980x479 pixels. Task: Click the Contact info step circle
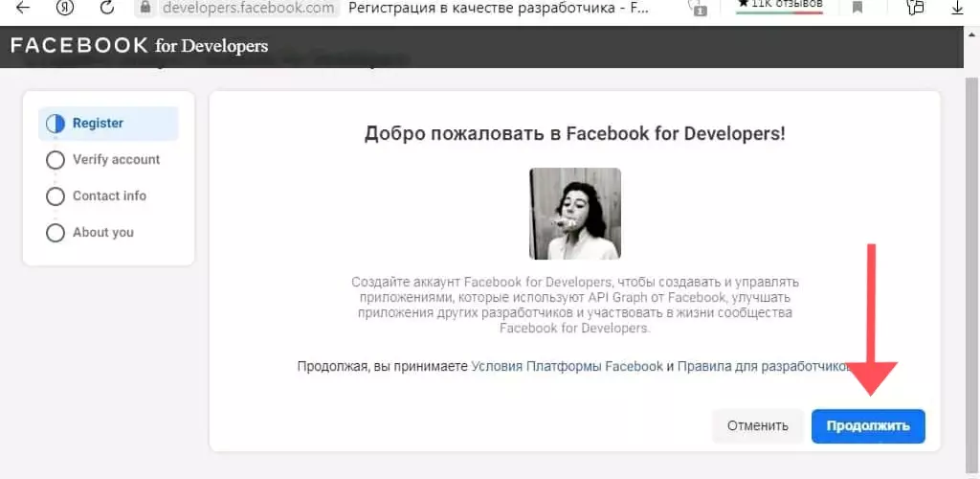click(56, 196)
